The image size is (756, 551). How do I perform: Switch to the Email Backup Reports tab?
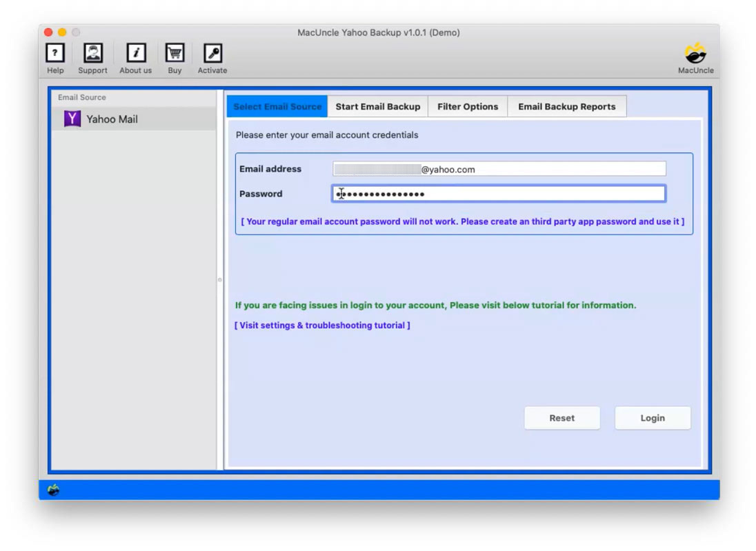pyautogui.click(x=567, y=106)
